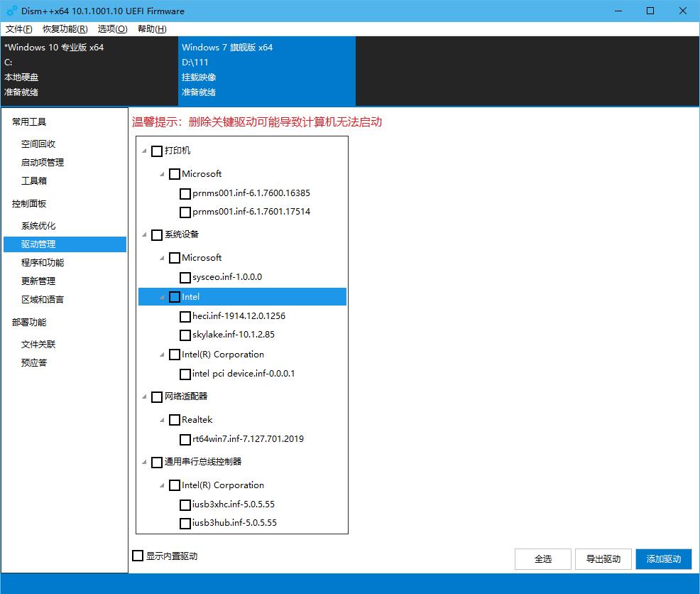Click the 全选 button
This screenshot has width=700, height=594.
(542, 559)
